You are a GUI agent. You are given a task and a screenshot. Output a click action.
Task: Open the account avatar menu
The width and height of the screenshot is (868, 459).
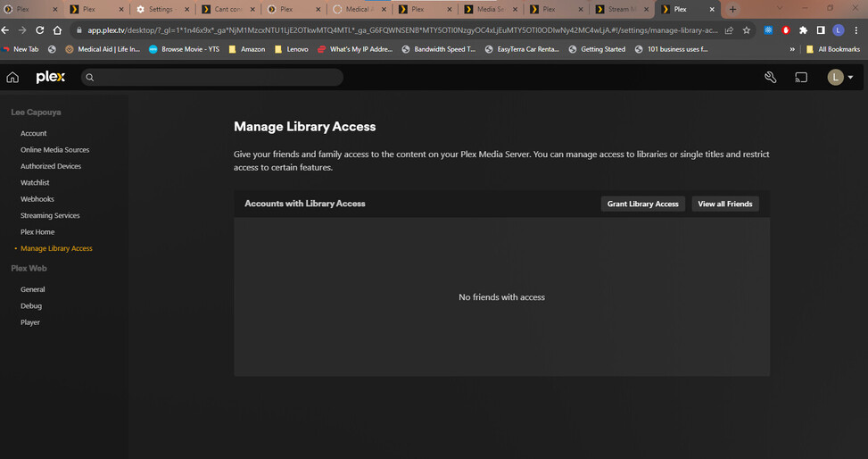839,77
